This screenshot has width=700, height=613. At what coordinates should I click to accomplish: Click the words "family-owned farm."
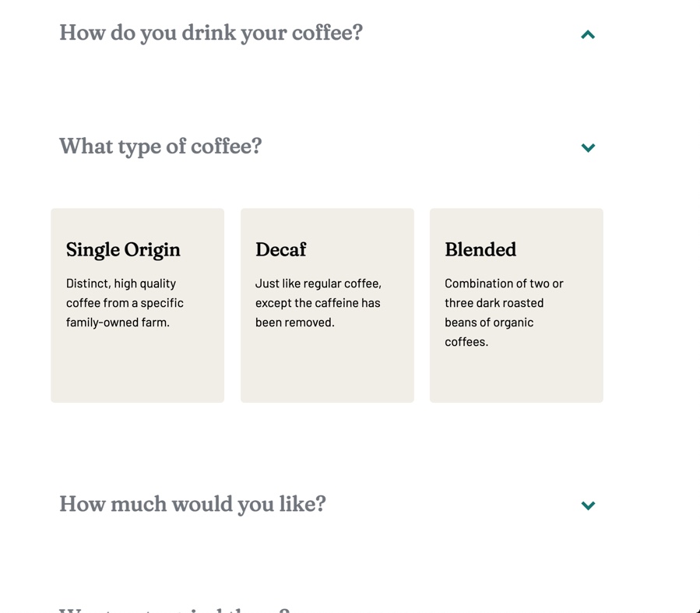[118, 322]
